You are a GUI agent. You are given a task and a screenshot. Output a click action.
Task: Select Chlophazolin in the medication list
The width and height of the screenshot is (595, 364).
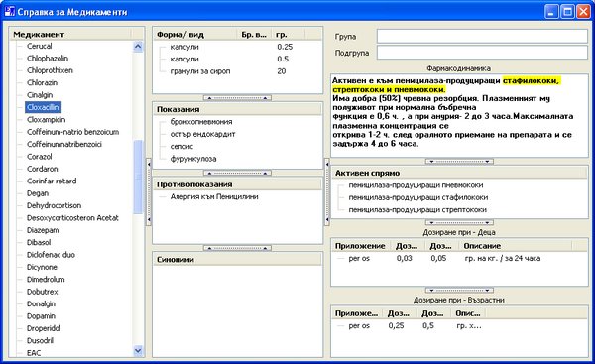[x=48, y=59]
